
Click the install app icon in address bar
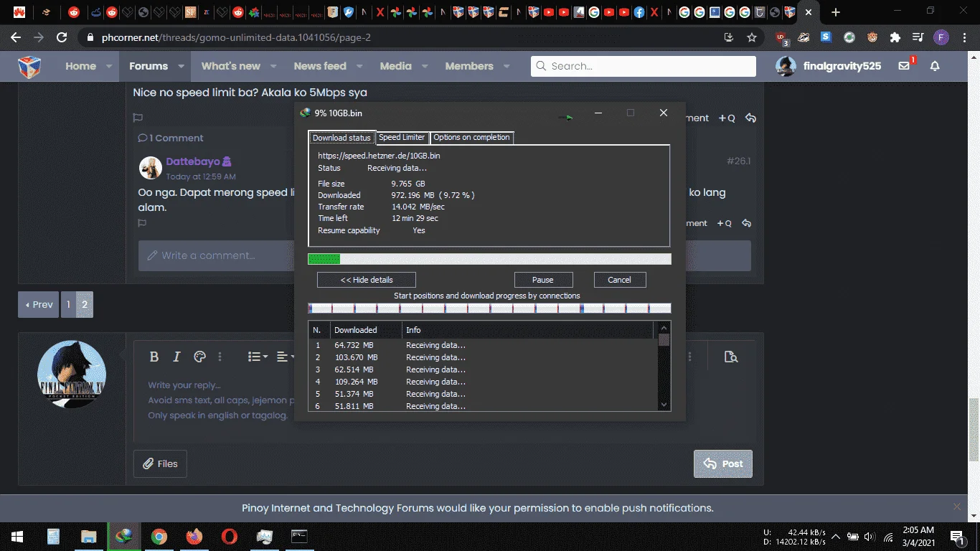coord(729,37)
